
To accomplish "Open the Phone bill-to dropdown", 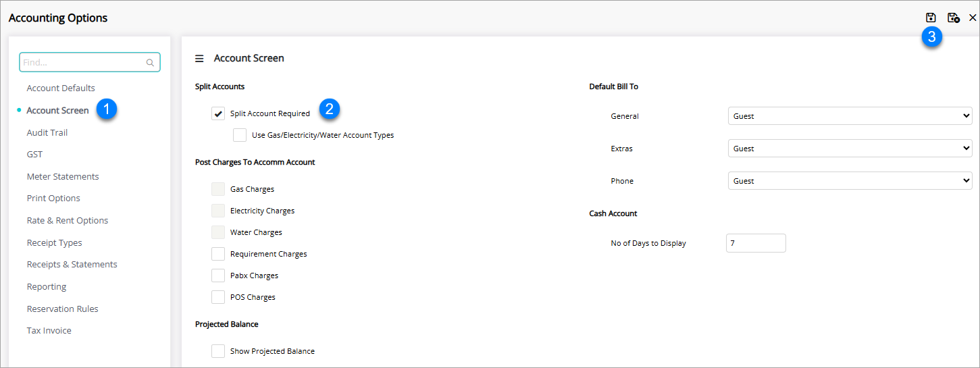I will pos(850,181).
